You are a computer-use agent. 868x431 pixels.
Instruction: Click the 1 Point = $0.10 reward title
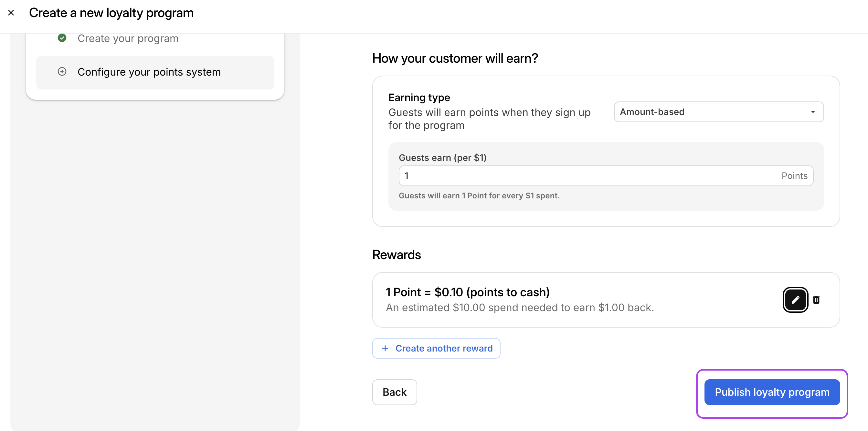[x=467, y=292]
